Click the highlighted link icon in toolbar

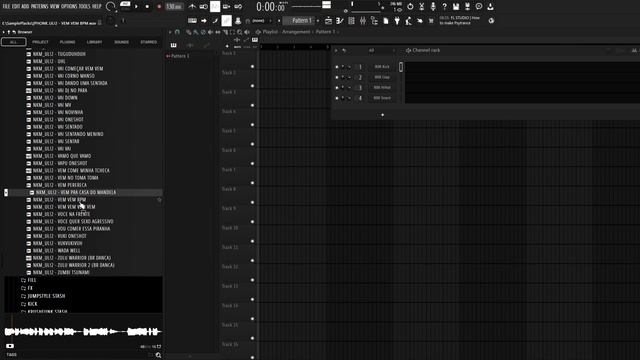click(227, 20)
